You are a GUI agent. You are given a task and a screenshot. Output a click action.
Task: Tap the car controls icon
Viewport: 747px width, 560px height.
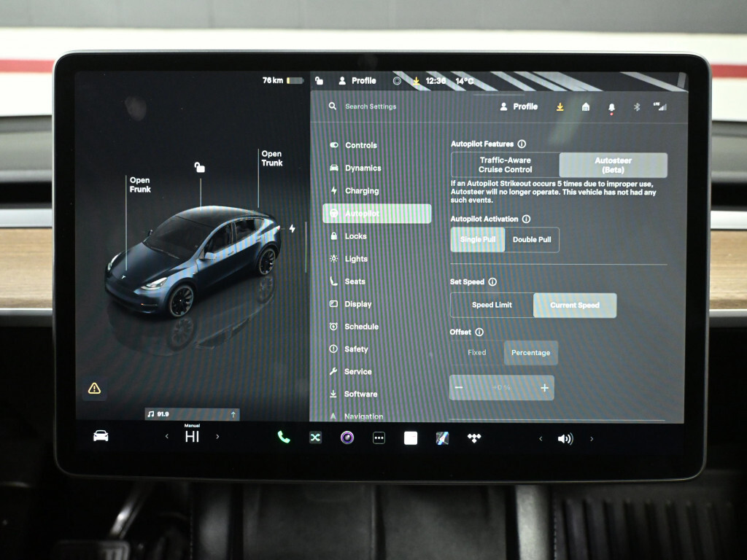(101, 436)
